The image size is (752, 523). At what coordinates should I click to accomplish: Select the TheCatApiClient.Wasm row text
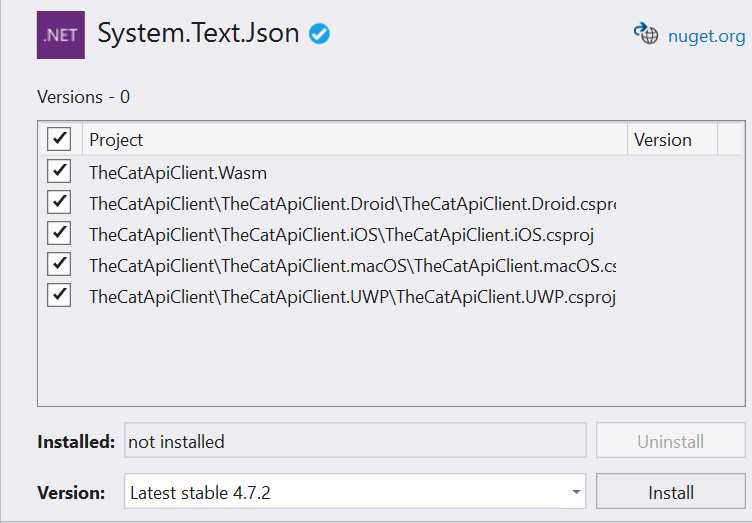tap(178, 173)
